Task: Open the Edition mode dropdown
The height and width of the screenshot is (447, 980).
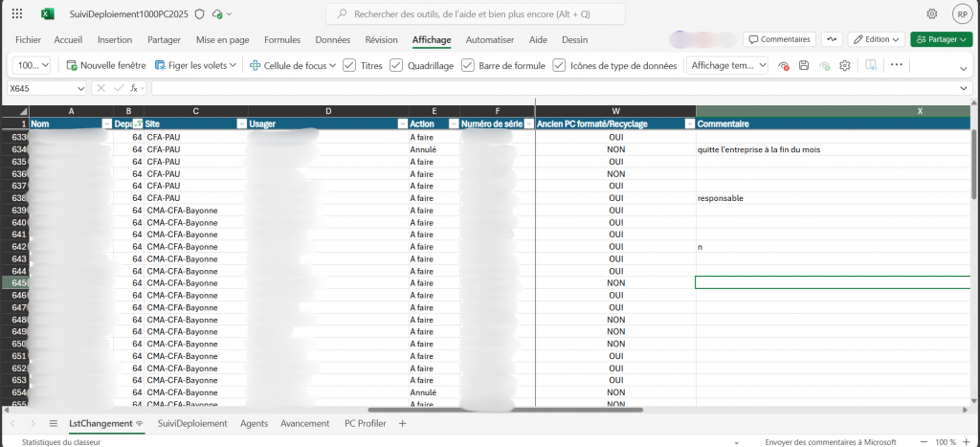Action: point(877,39)
